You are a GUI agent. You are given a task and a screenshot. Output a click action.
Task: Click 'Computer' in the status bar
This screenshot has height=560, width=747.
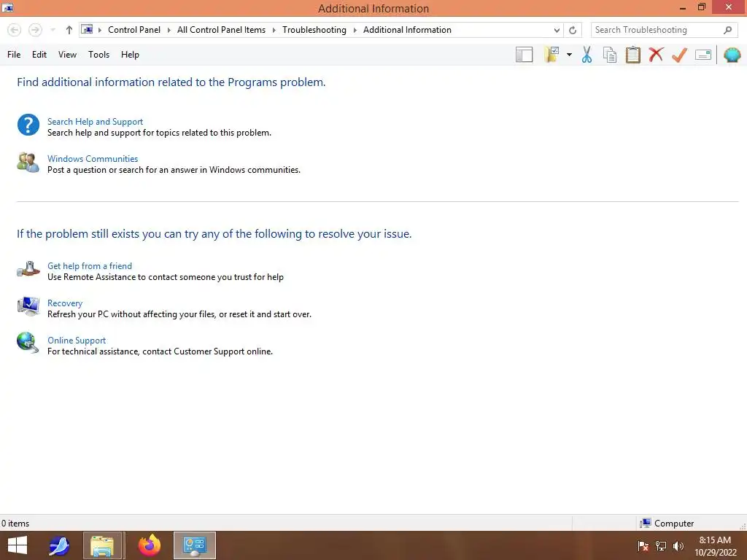tap(673, 524)
